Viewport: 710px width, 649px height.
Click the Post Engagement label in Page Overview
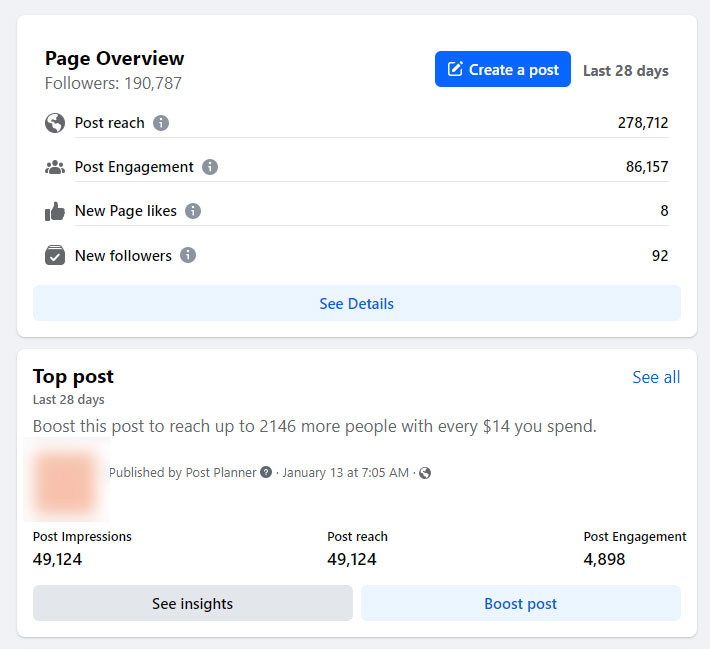point(134,167)
